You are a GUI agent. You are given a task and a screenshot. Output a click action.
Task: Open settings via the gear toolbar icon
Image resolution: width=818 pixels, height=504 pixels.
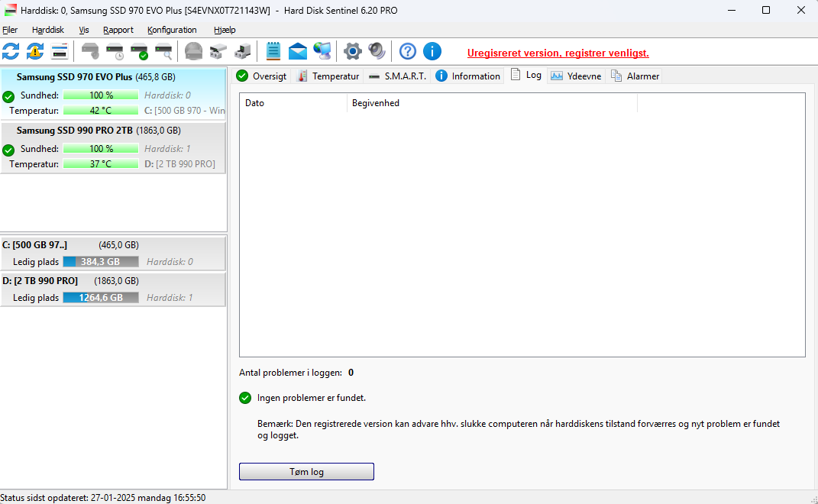click(353, 52)
